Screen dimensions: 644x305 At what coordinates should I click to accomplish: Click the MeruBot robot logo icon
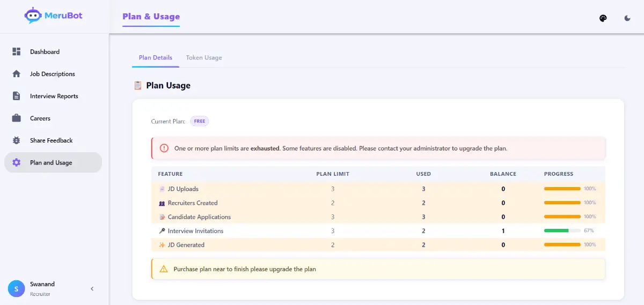click(33, 16)
